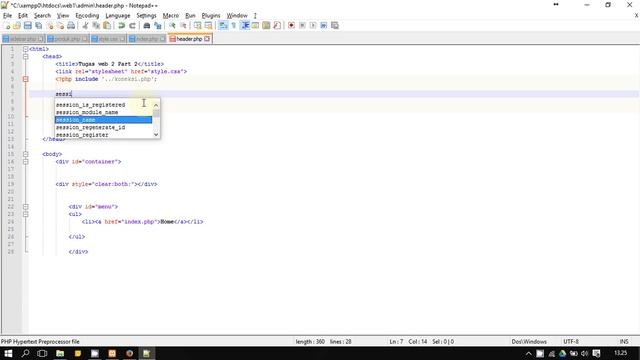Click the Paste toolbar icon
This screenshot has width=640, height=360.
pos(107,26)
